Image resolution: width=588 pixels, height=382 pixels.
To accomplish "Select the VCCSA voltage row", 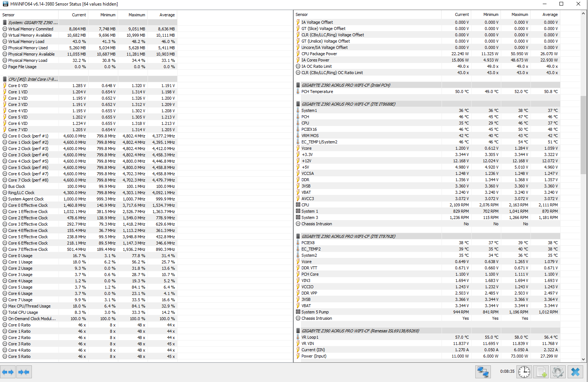I will point(427,173).
